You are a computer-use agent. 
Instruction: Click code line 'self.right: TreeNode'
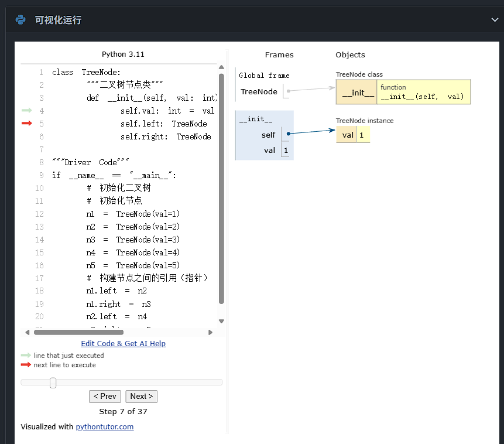166,136
